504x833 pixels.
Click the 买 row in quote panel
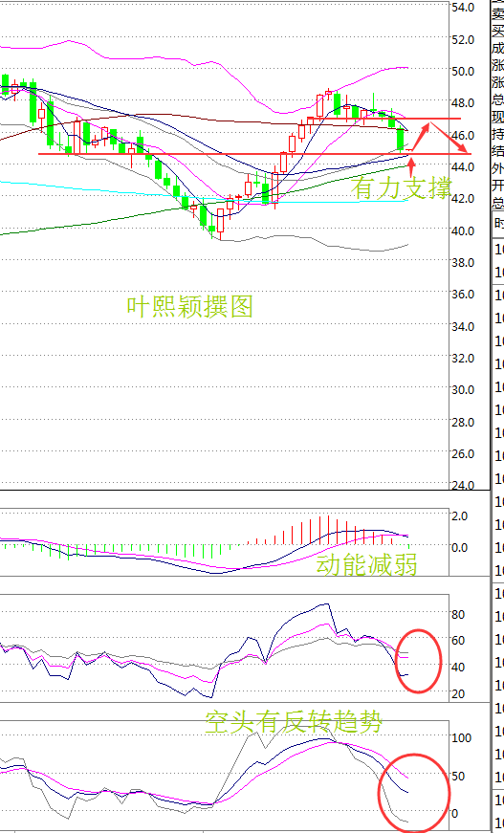click(x=498, y=32)
